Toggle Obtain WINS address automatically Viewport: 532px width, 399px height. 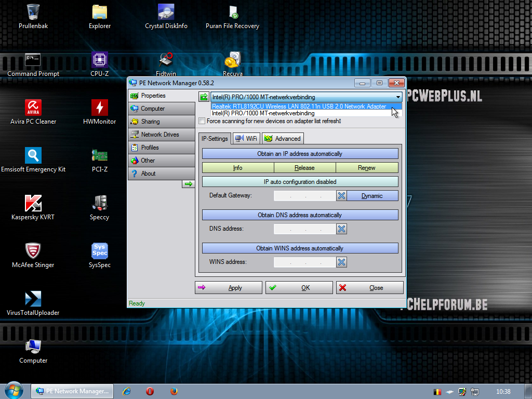(300, 248)
